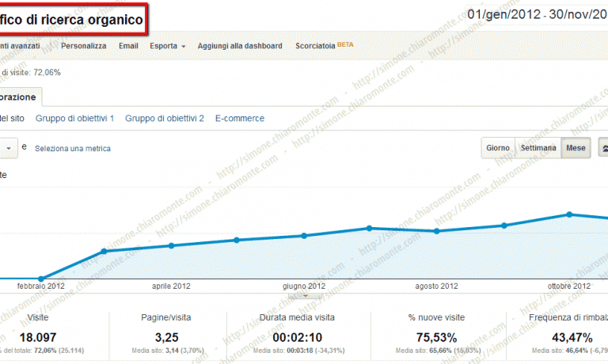The height and width of the screenshot is (364, 608).
Task: Click the March 2012 data point
Action: [x=104, y=251]
